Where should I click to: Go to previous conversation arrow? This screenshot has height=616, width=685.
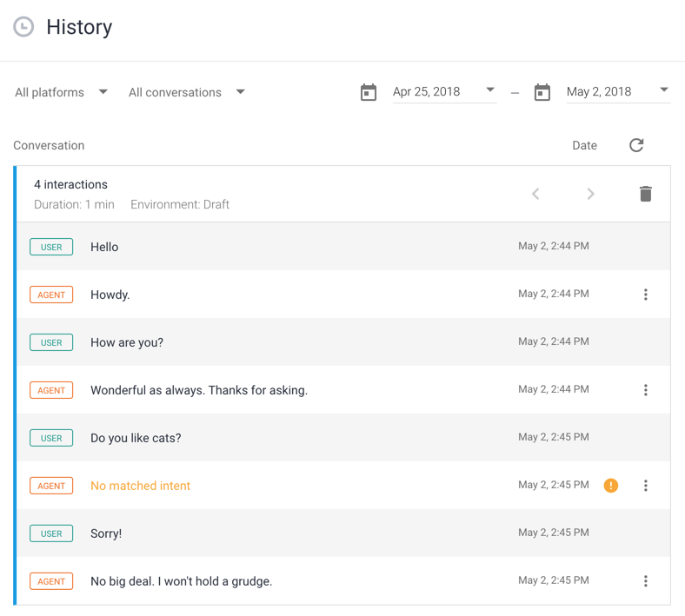[x=535, y=194]
